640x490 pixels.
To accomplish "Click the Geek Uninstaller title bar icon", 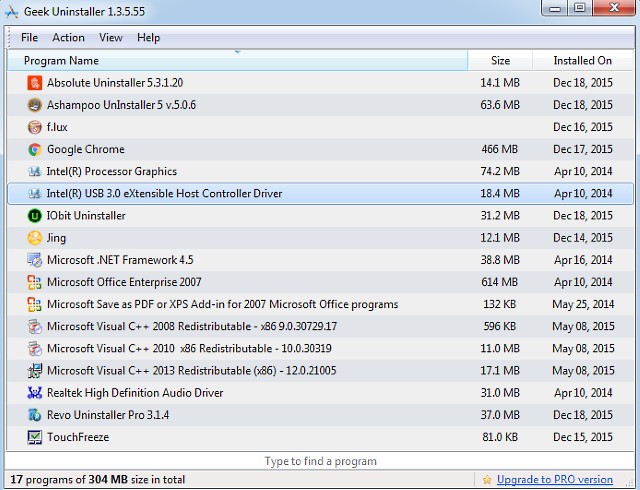I will (x=11, y=11).
